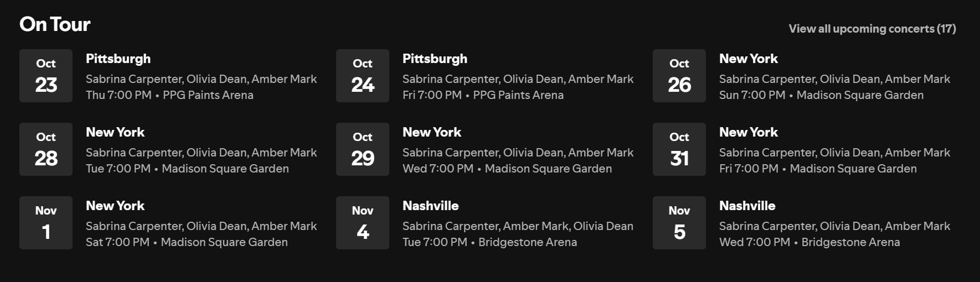The image size is (980, 282).
Task: Click the Oct 29 date tile
Action: [363, 149]
